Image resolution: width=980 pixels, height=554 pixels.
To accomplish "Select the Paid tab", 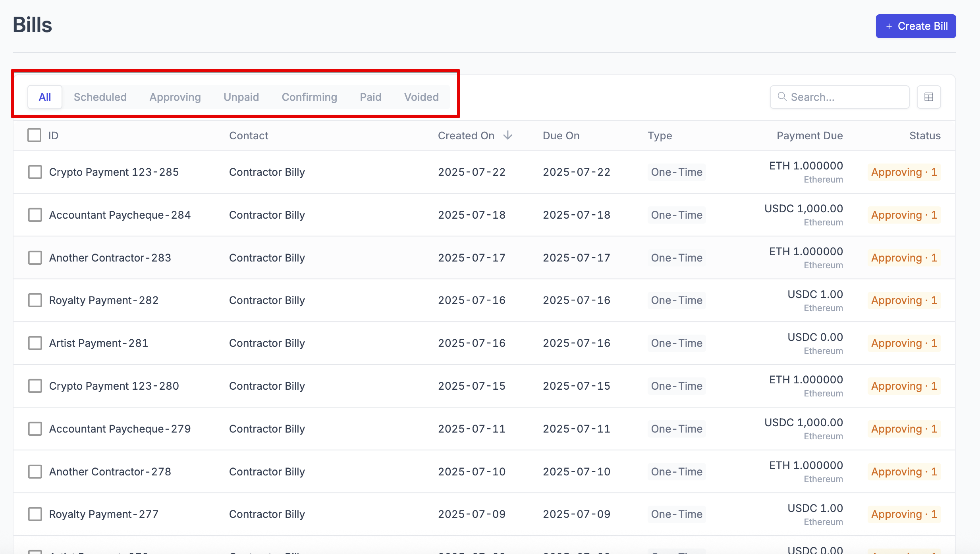I will click(370, 97).
